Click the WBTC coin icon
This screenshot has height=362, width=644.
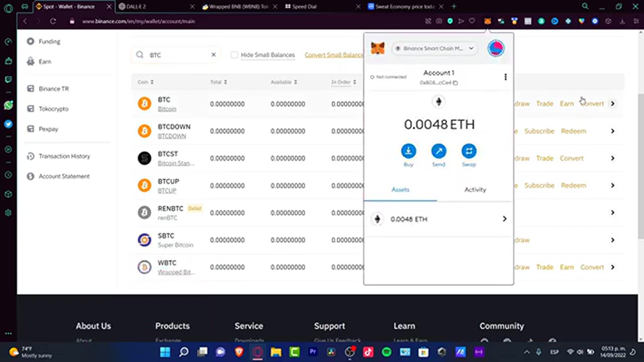tap(145, 267)
